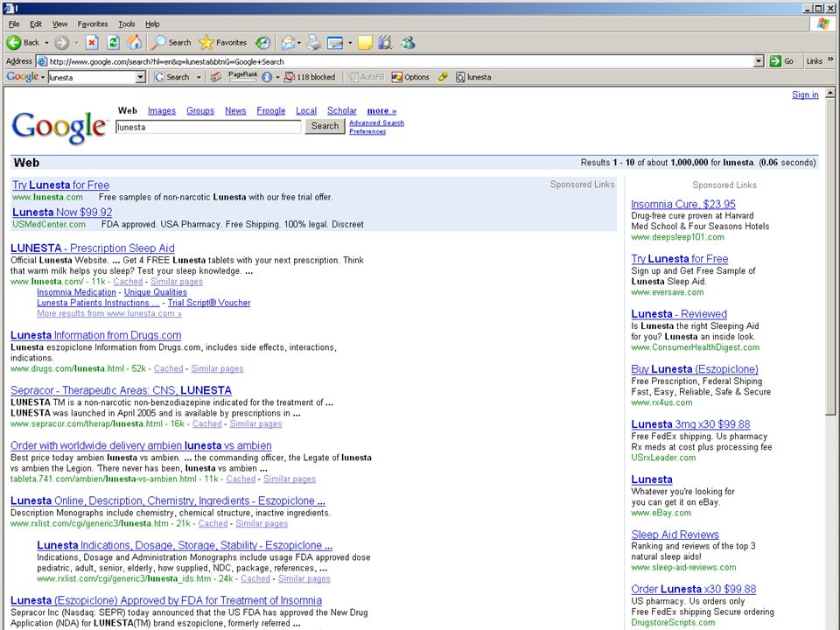Click the Google Toolbar Options button
840x630 pixels.
[x=410, y=77]
